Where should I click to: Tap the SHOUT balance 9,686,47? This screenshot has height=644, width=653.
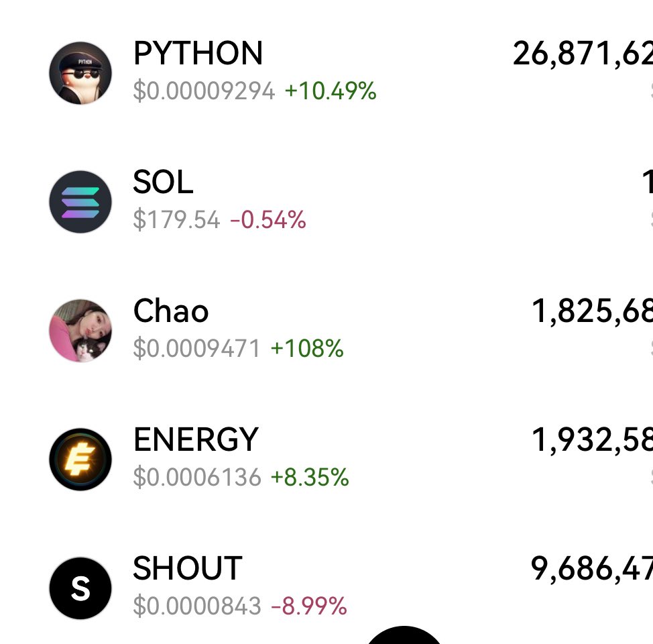pyautogui.click(x=592, y=569)
